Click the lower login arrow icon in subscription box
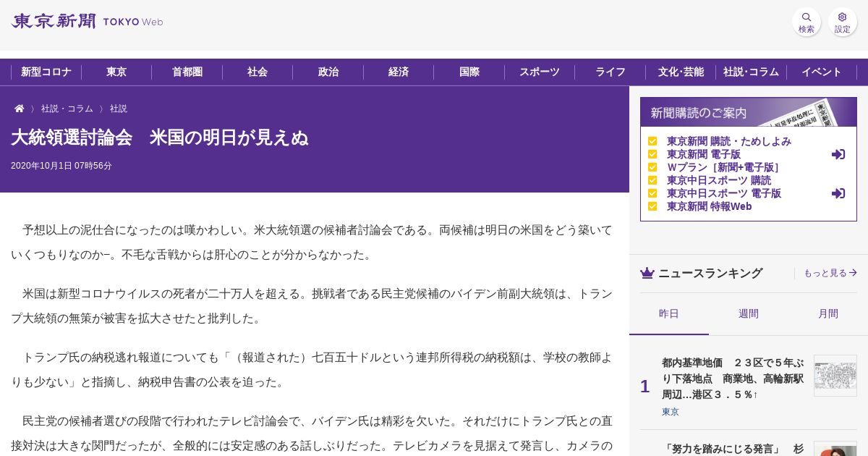The height and width of the screenshot is (456, 868). (x=838, y=193)
